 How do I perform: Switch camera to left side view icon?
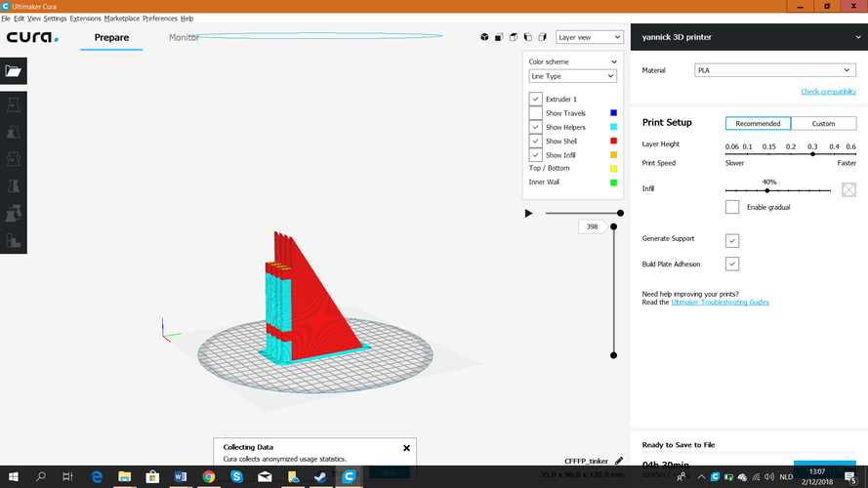(527, 37)
